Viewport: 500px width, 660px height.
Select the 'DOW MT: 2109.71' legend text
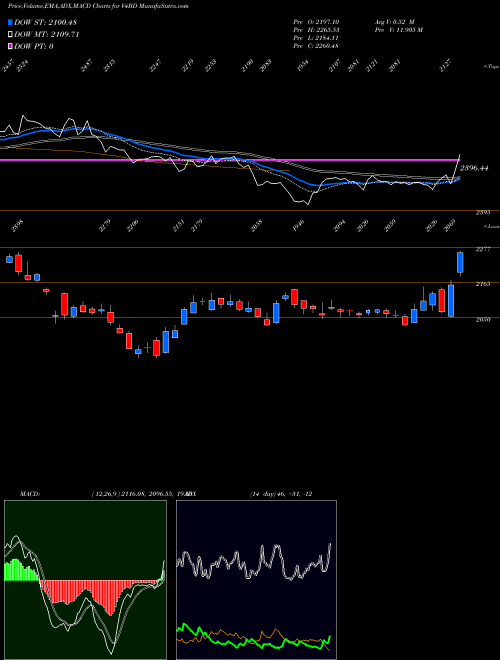(47, 35)
